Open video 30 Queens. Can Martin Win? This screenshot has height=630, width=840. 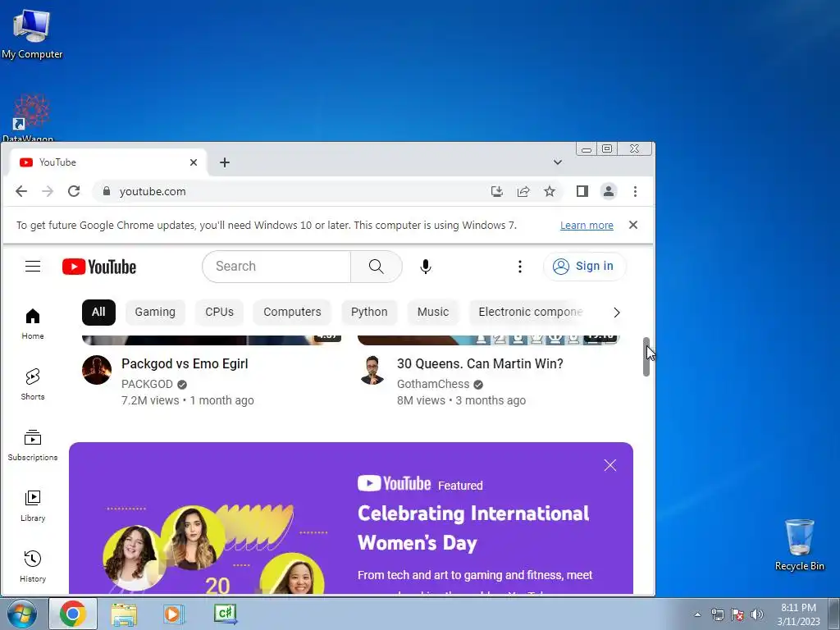[x=480, y=363]
